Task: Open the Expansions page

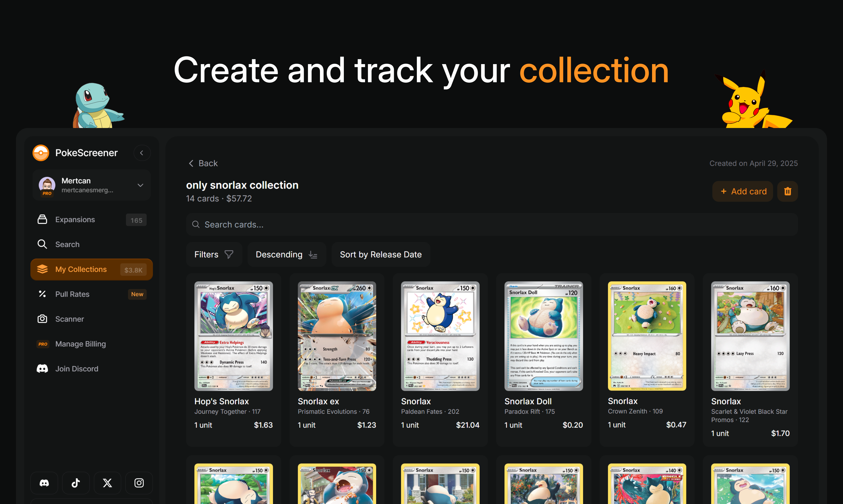Action: (91, 220)
